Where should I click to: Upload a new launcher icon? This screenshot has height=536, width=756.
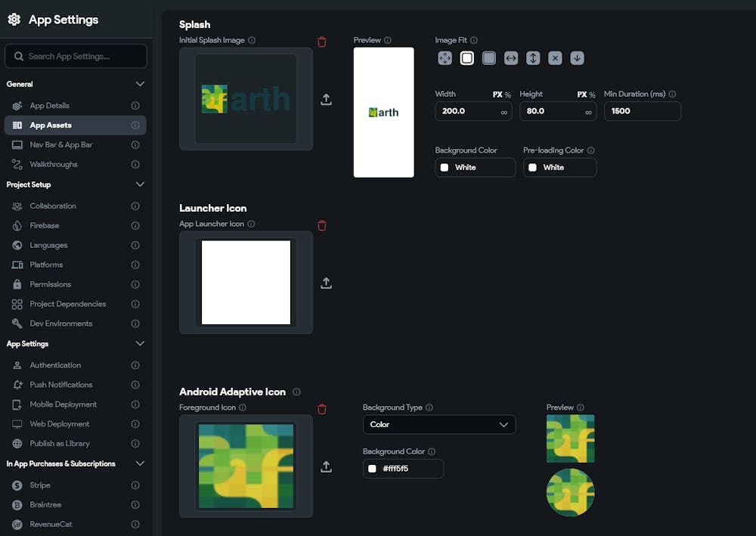click(x=326, y=283)
